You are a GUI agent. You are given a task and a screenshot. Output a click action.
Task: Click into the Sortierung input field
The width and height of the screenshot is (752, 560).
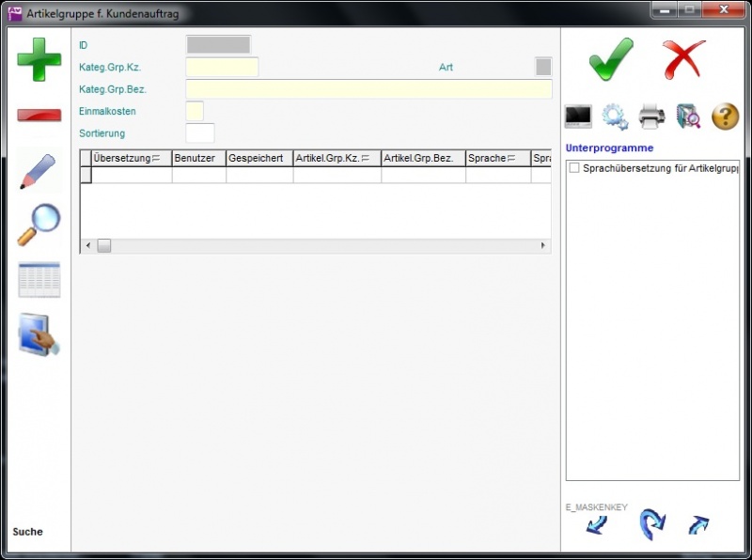pyautogui.click(x=200, y=133)
